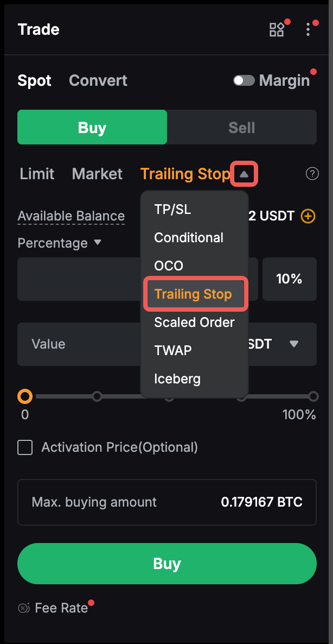The width and height of the screenshot is (333, 644).
Task: Select TP/SL from the order menu
Action: click(172, 210)
